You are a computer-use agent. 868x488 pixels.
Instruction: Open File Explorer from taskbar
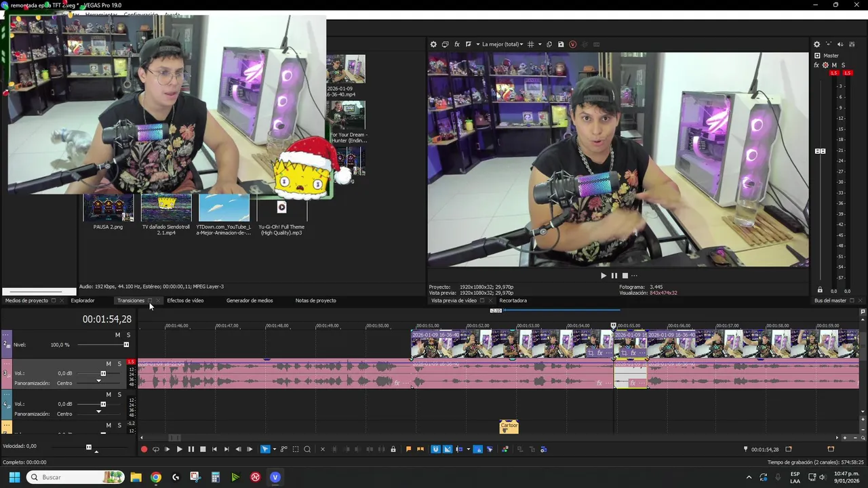point(136,477)
